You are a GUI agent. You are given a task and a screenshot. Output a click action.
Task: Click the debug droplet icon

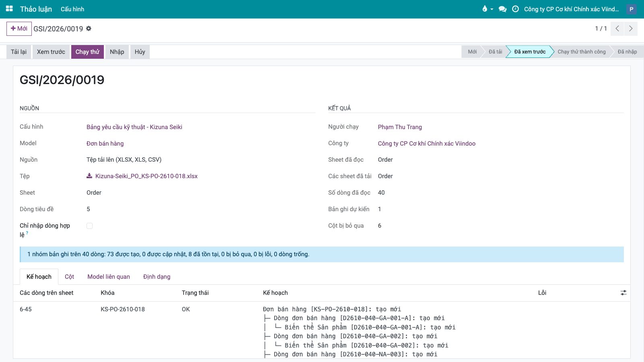(485, 9)
